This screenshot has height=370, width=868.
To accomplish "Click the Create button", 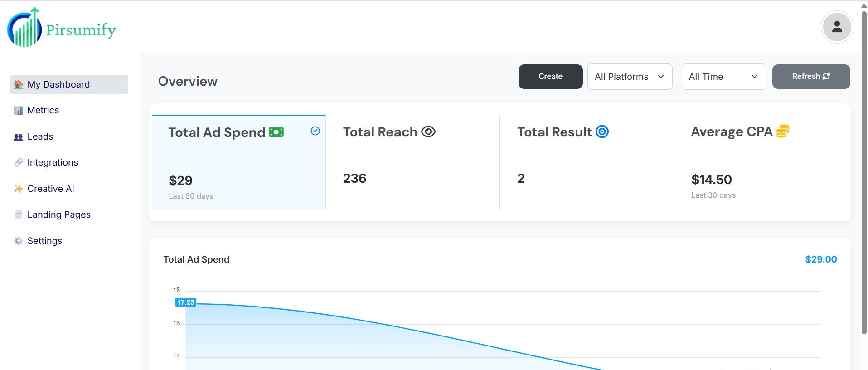I will pos(550,77).
